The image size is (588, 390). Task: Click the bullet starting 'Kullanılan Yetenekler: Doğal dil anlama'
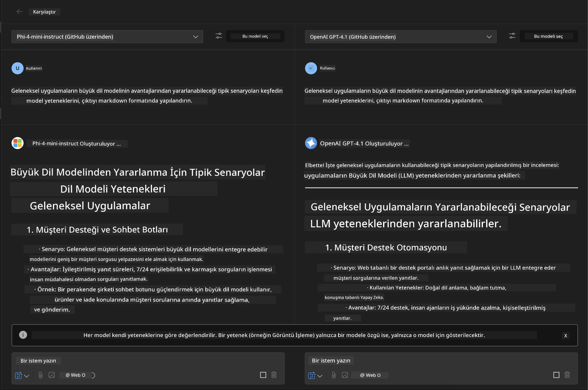coord(437,288)
